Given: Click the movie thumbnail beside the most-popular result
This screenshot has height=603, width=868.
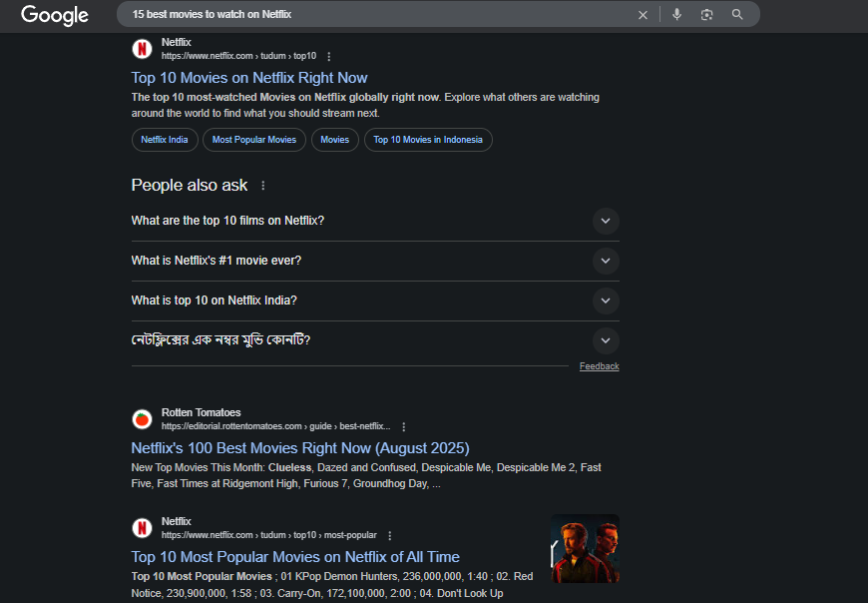Looking at the screenshot, I should [585, 549].
